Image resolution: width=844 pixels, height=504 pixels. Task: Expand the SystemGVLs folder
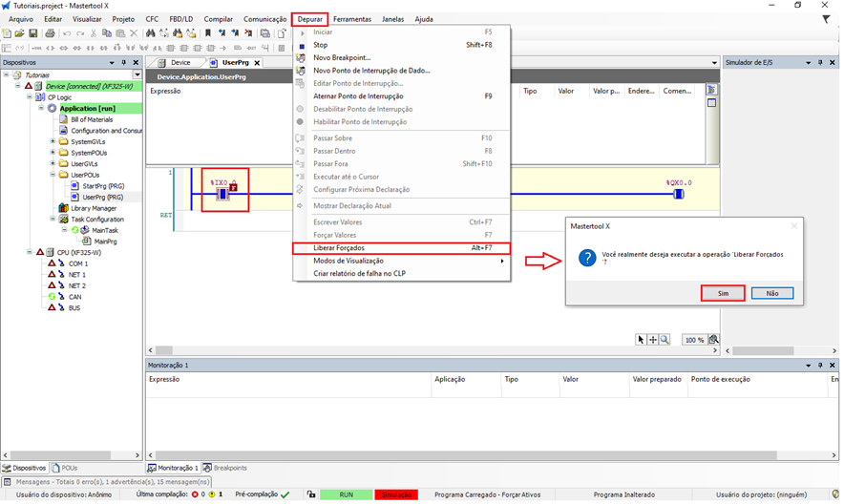(x=53, y=141)
